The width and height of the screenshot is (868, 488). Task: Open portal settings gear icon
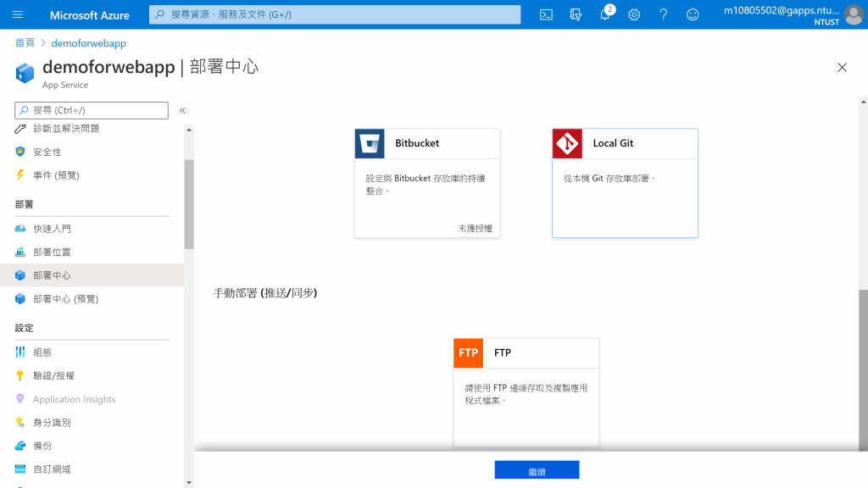pyautogui.click(x=634, y=15)
